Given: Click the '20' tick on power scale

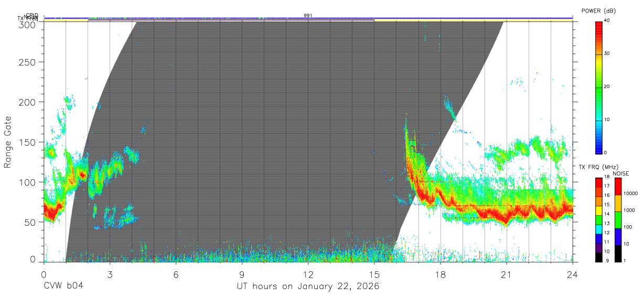Looking at the screenshot, I should (607, 87).
